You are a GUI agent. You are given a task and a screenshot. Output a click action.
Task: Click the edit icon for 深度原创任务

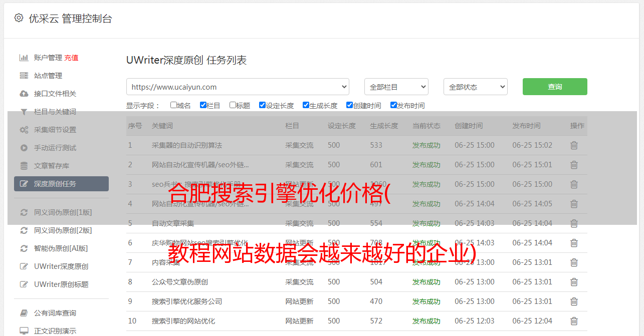pos(24,184)
